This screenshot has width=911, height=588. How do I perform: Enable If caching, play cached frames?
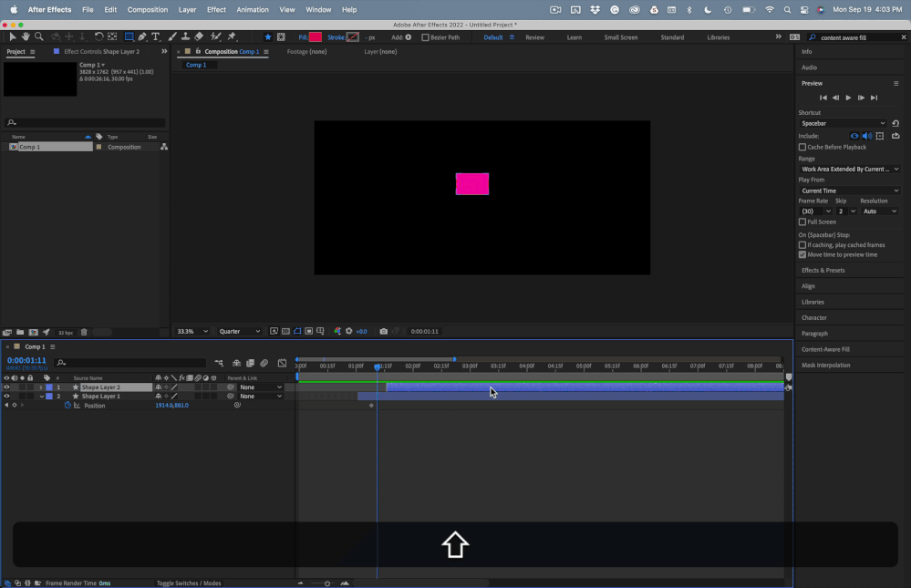pos(802,245)
